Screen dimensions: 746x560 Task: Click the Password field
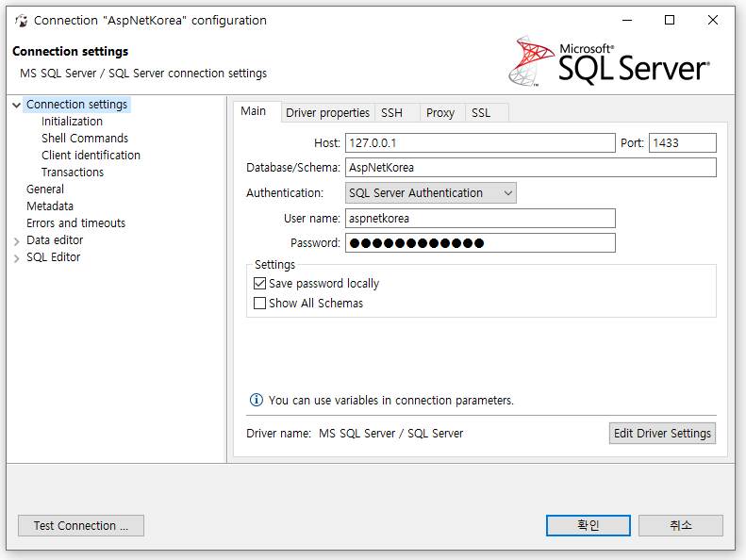coord(480,243)
